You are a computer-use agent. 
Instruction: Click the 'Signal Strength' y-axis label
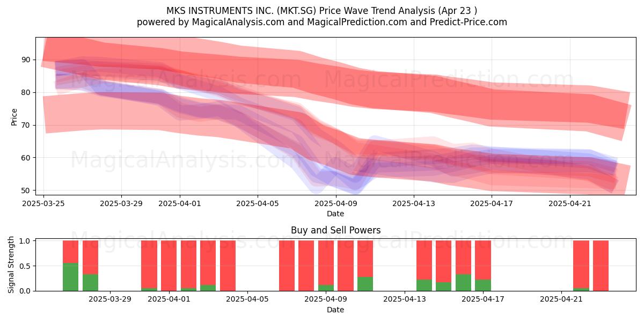pyautogui.click(x=11, y=265)
